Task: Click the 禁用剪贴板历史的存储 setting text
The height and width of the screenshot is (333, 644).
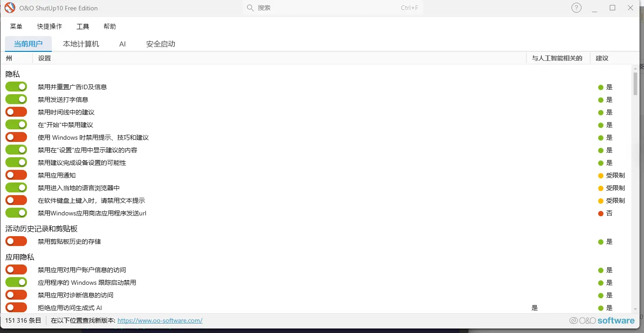Action: [69, 242]
